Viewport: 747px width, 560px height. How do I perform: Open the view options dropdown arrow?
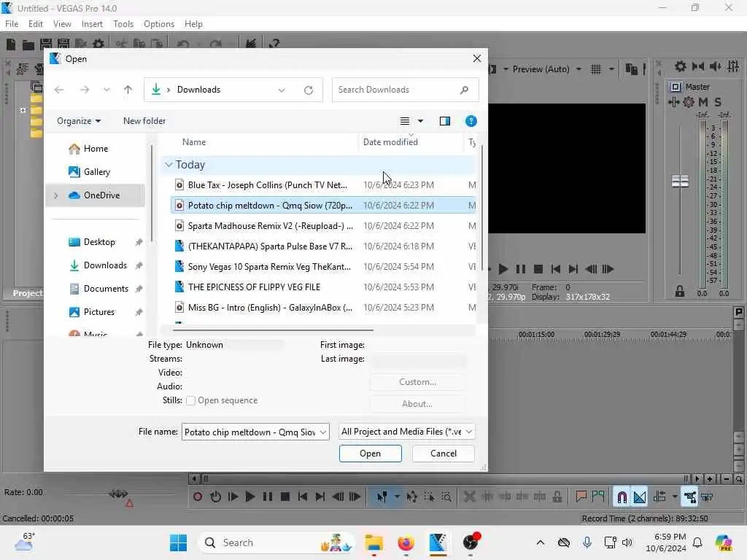click(421, 121)
